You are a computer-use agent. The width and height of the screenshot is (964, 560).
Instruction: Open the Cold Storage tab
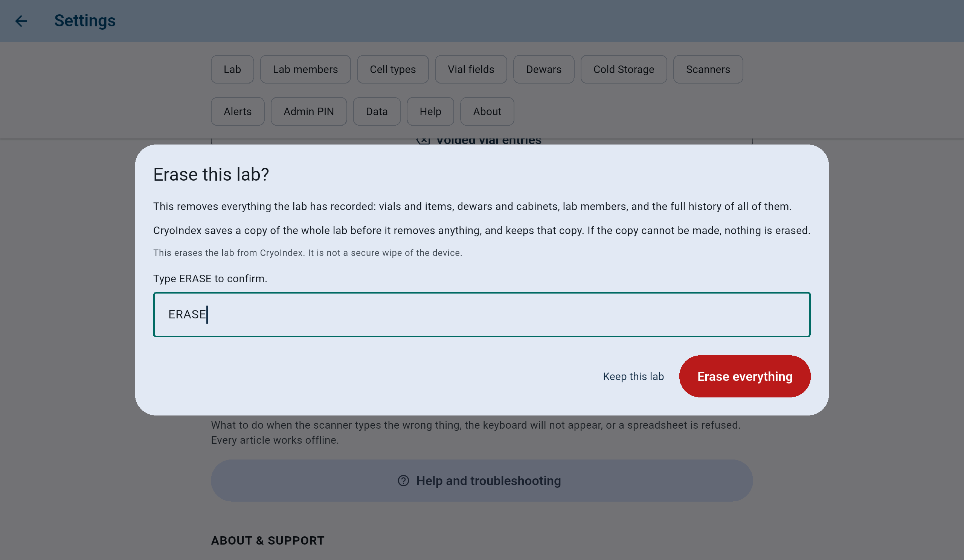(x=624, y=69)
